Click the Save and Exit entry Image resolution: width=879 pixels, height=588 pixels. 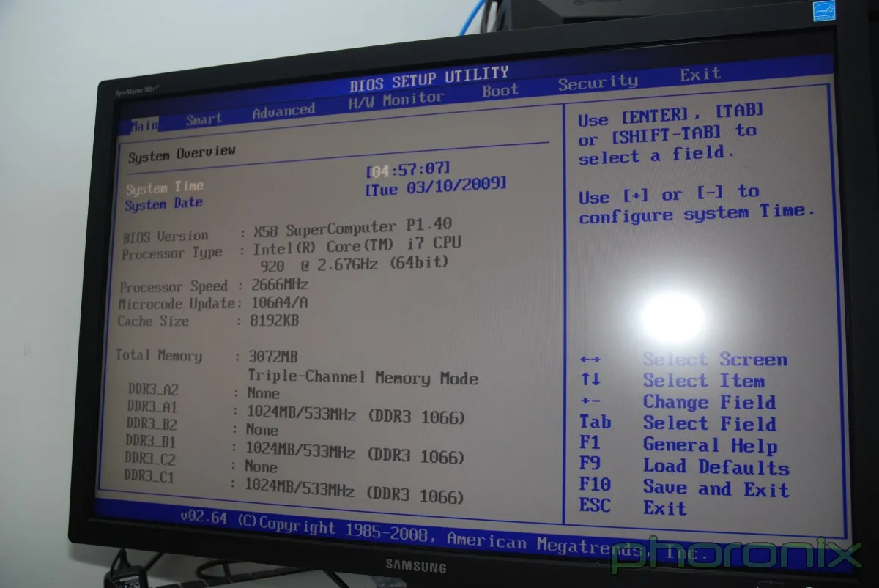[x=716, y=488]
